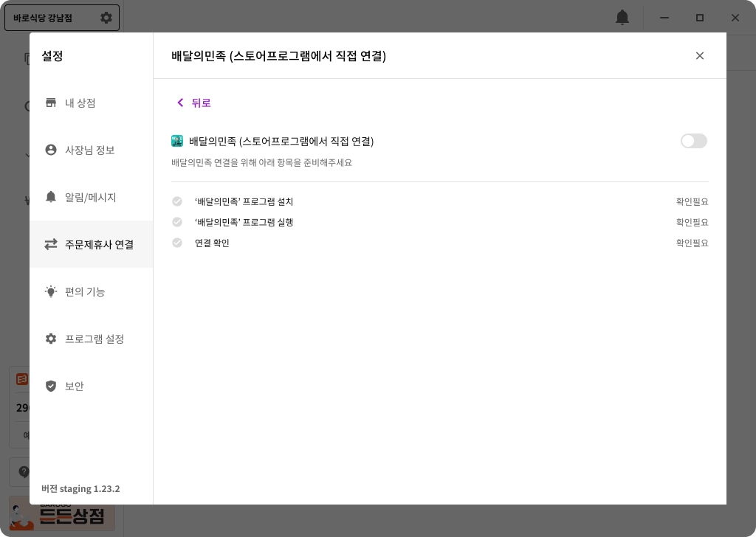Open the 보안 settings section

pos(92,386)
